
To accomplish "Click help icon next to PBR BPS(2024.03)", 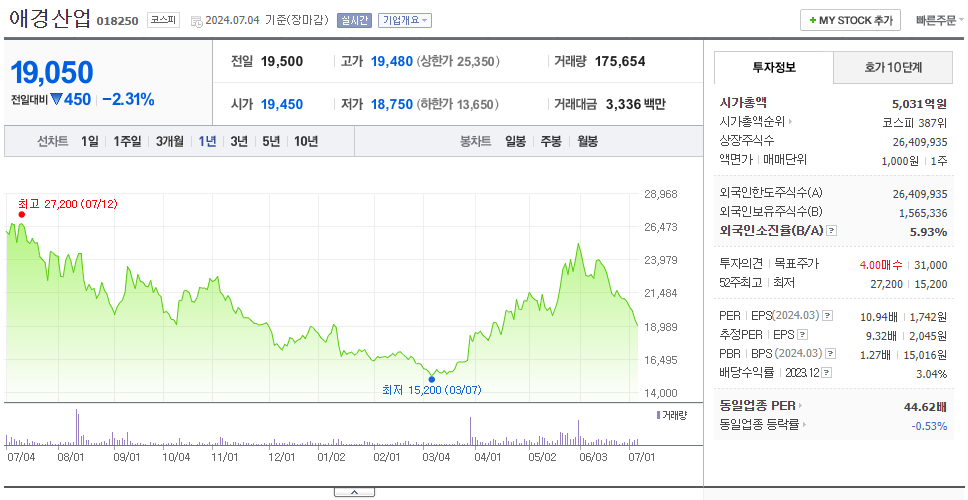I will pos(831,354).
